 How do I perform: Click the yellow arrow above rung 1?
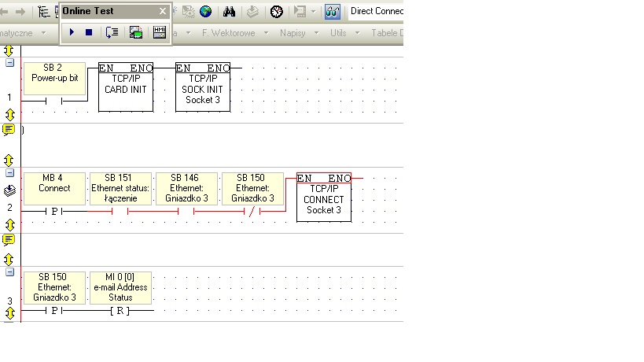click(9, 50)
